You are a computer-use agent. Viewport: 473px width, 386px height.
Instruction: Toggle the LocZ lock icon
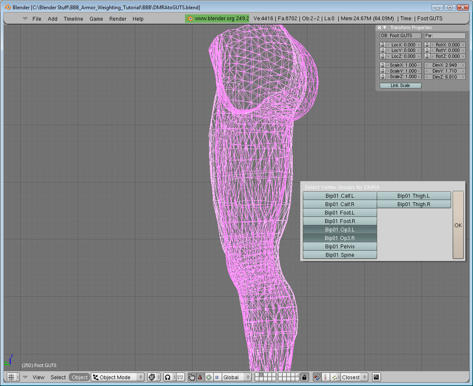point(382,56)
